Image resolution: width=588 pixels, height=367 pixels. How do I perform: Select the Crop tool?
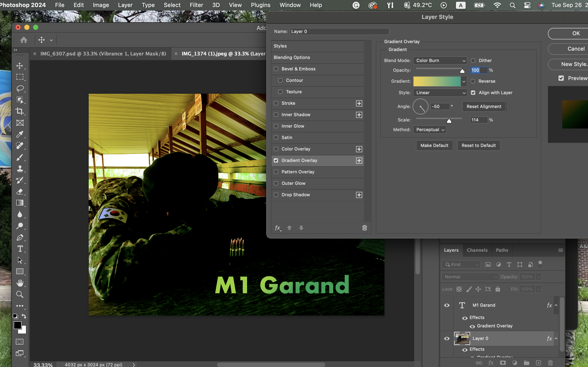(20, 111)
